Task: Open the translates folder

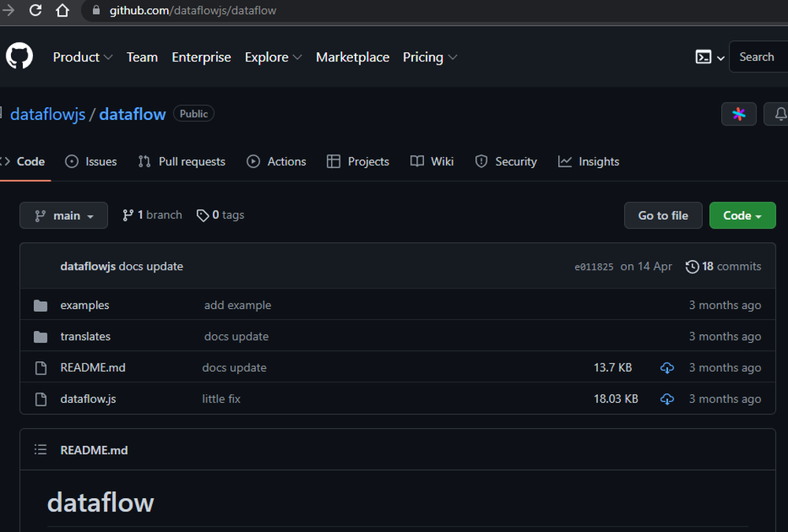Action: (85, 337)
